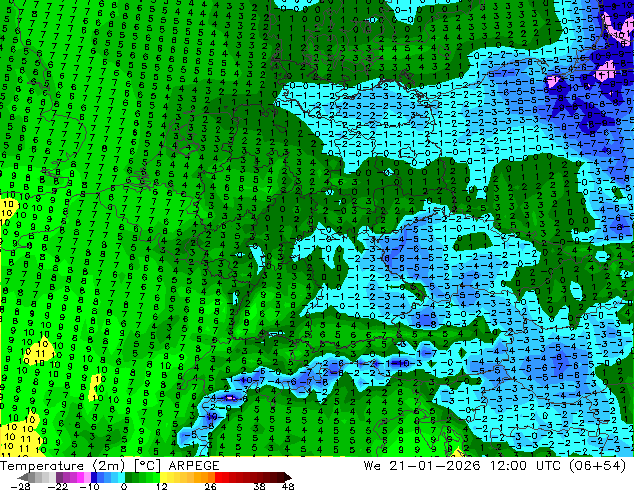The width and height of the screenshot is (634, 490).
Task: Click the cyan segment of the legend bar
Action: click(121, 477)
